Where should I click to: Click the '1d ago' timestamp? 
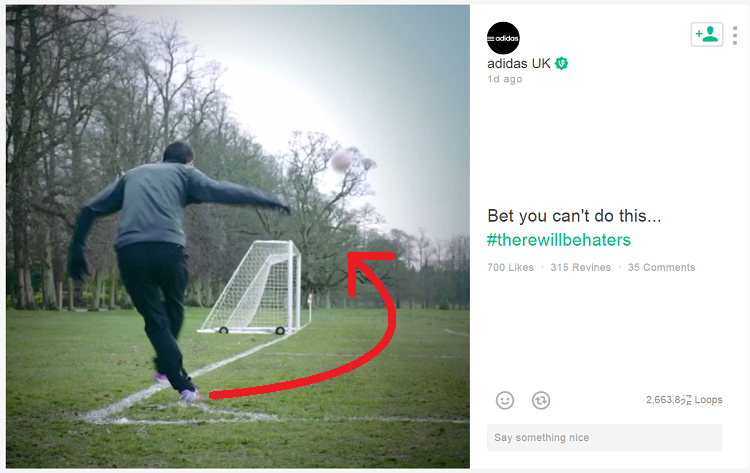tap(505, 79)
